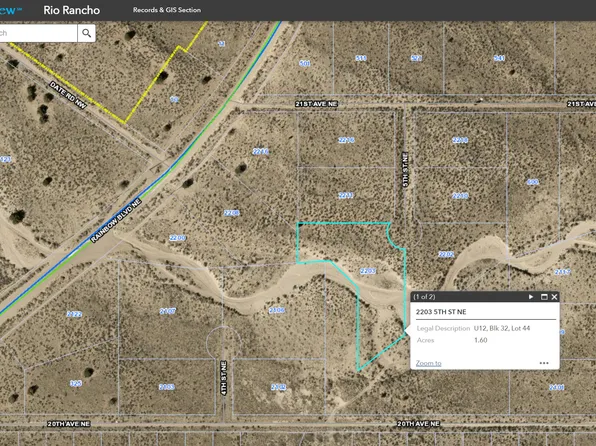This screenshot has width=596, height=446.
Task: Click the DATE RD NW road label
Action: (x=68, y=95)
